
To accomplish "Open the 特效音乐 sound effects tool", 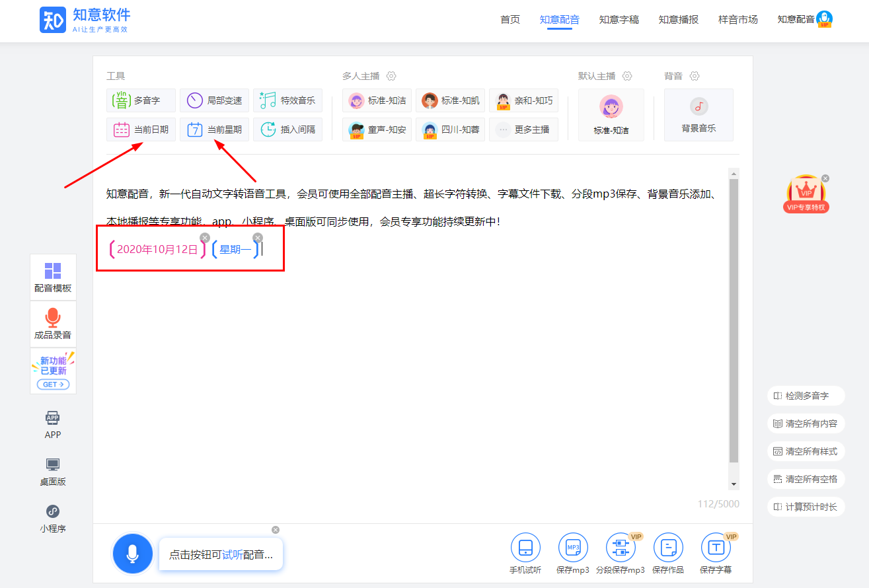I will click(287, 100).
